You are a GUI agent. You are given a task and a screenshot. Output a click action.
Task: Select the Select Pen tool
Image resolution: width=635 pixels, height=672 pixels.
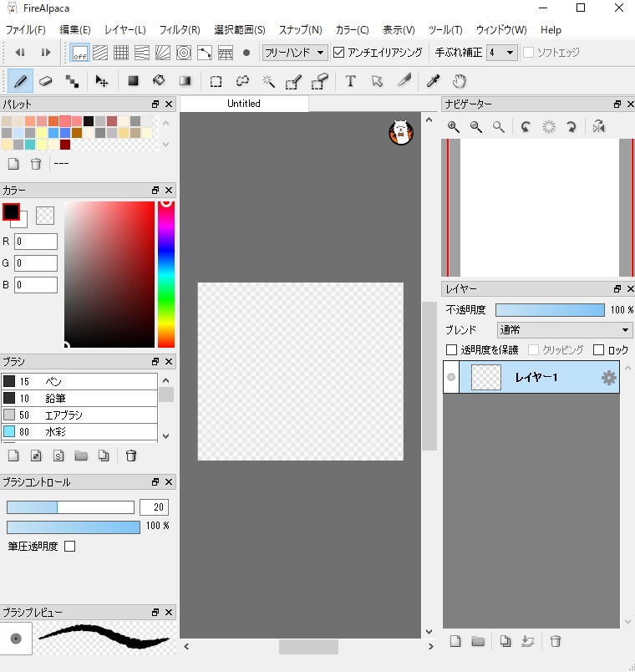tap(294, 81)
